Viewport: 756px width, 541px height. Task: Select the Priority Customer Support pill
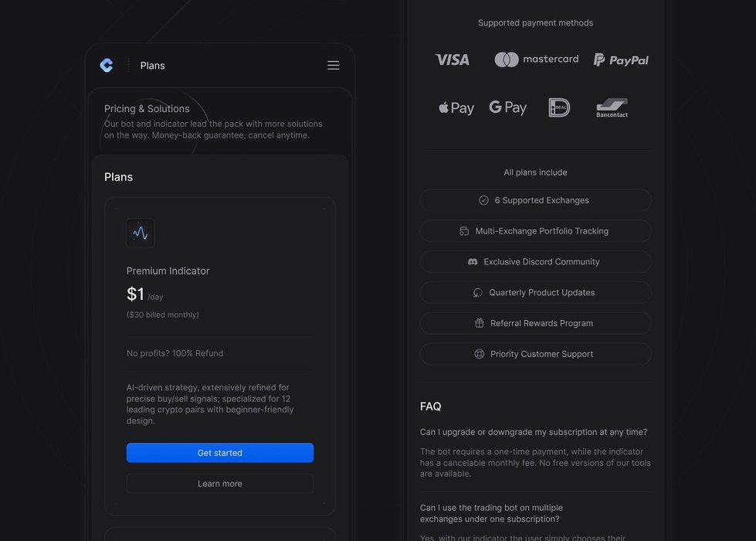click(x=535, y=354)
